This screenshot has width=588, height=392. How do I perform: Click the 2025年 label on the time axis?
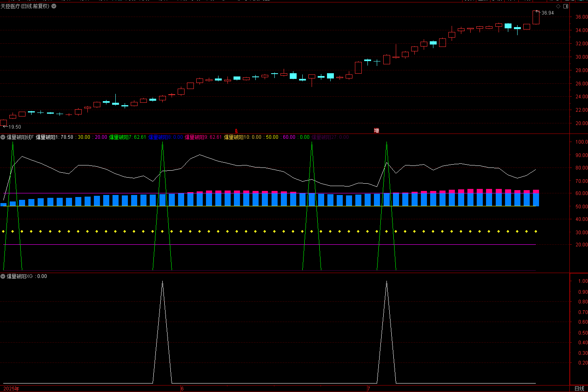11,389
